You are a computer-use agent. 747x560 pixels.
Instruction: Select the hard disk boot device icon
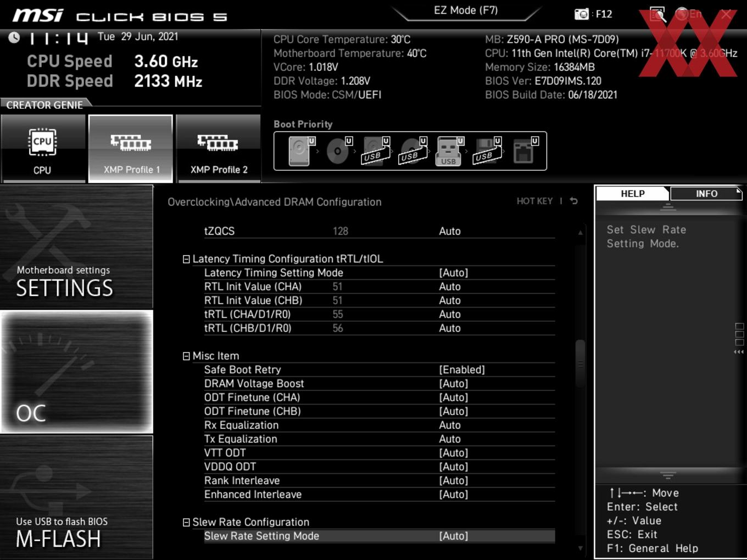(x=300, y=151)
